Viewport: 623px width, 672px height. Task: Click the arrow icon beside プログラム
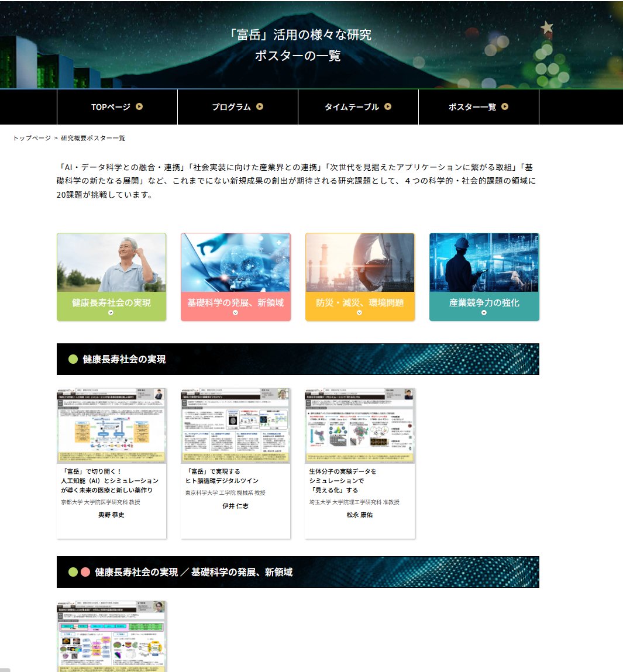(259, 106)
